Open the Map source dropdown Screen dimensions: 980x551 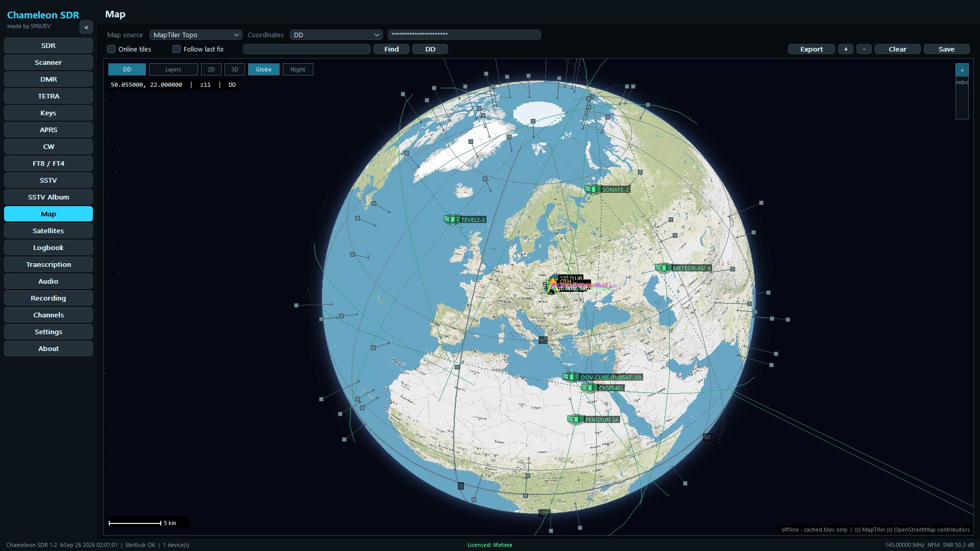(196, 35)
